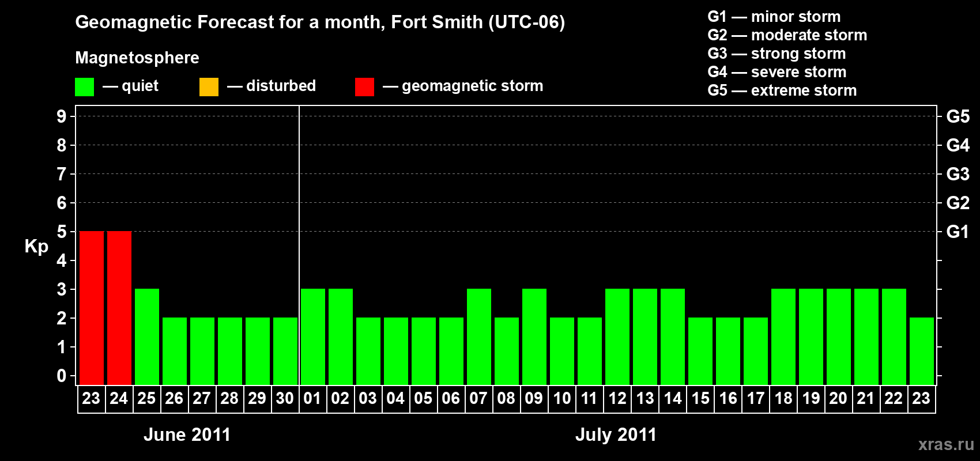Image resolution: width=980 pixels, height=461 pixels.
Task: Click the date label 10 in July
Action: click(561, 398)
